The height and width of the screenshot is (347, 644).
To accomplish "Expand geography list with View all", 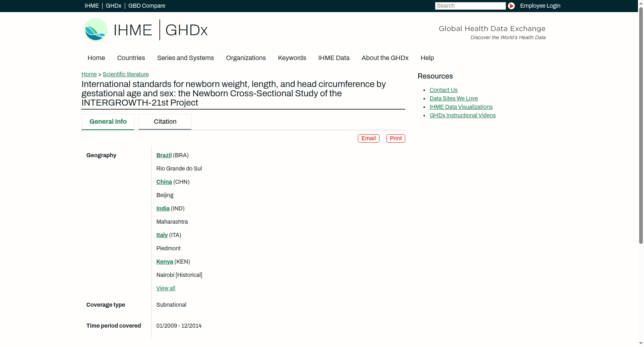I will (x=166, y=288).
